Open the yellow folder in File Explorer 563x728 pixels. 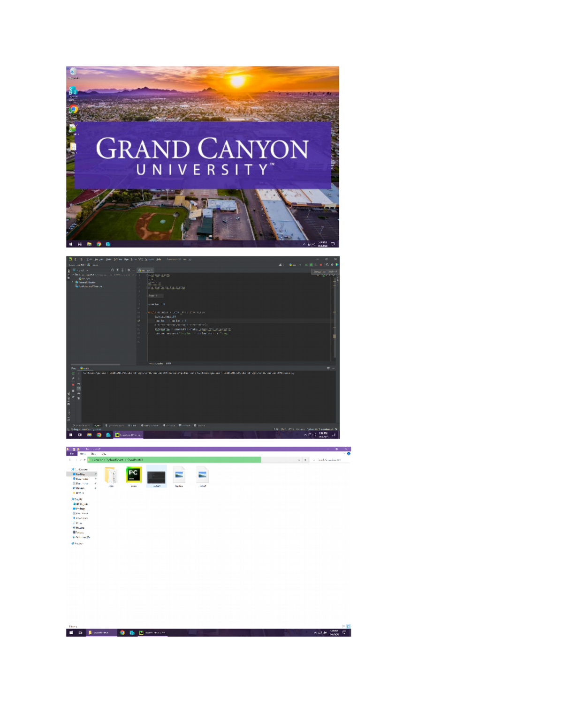click(x=111, y=475)
